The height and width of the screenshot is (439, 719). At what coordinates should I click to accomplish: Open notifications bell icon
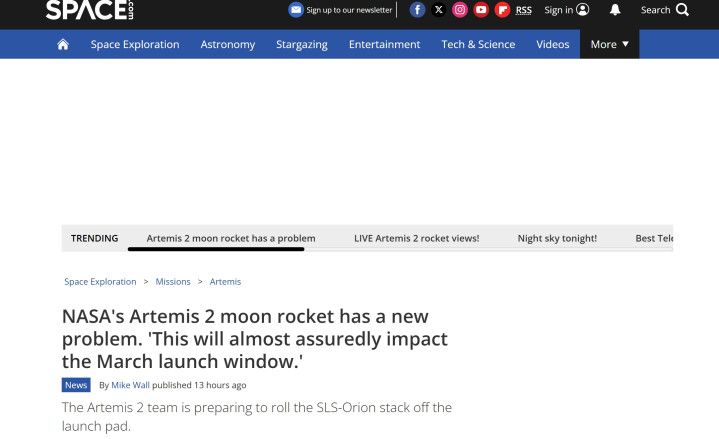click(615, 10)
